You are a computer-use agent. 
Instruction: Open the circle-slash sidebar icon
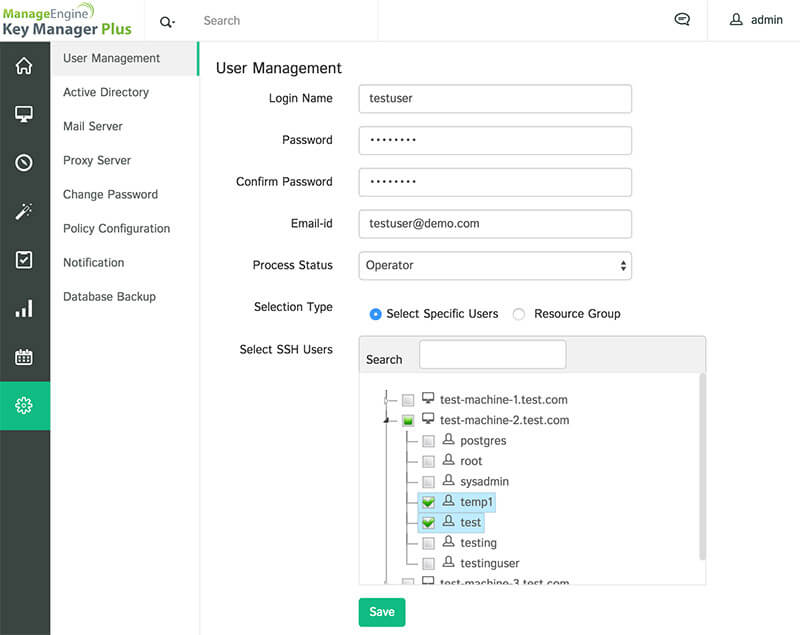pos(24,163)
